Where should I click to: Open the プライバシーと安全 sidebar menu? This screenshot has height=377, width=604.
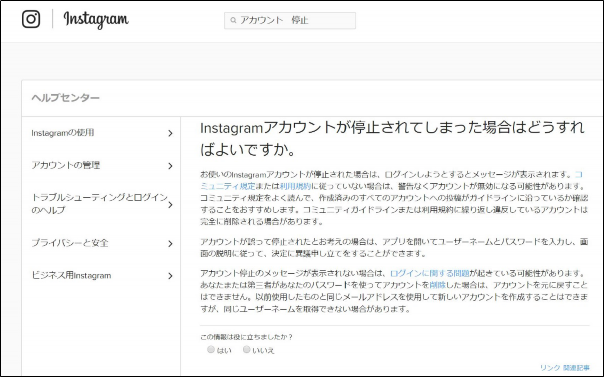tap(70, 243)
